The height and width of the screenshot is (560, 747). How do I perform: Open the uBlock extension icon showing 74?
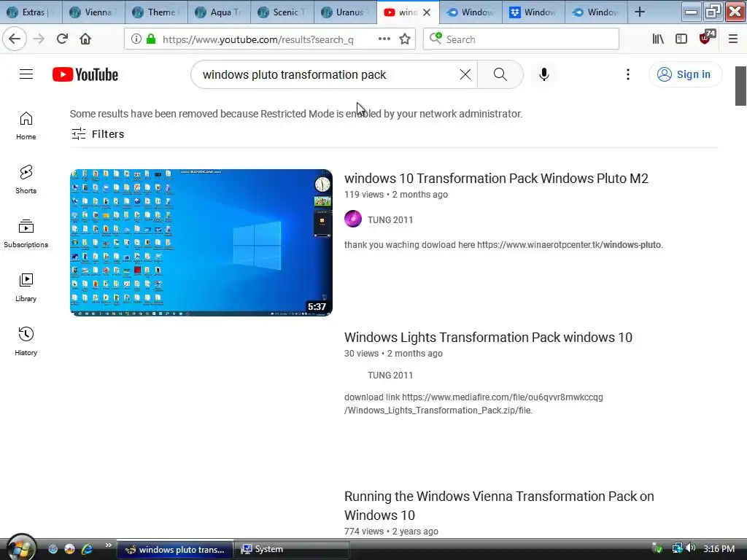[705, 38]
